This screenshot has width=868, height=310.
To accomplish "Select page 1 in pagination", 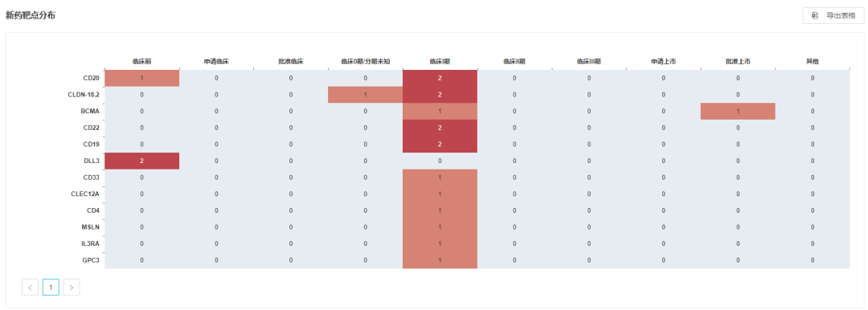I will 51,288.
